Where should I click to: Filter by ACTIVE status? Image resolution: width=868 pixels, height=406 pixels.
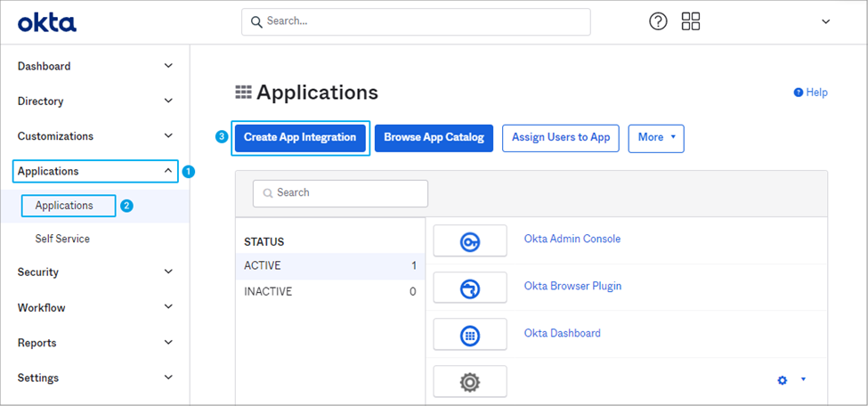(330, 266)
